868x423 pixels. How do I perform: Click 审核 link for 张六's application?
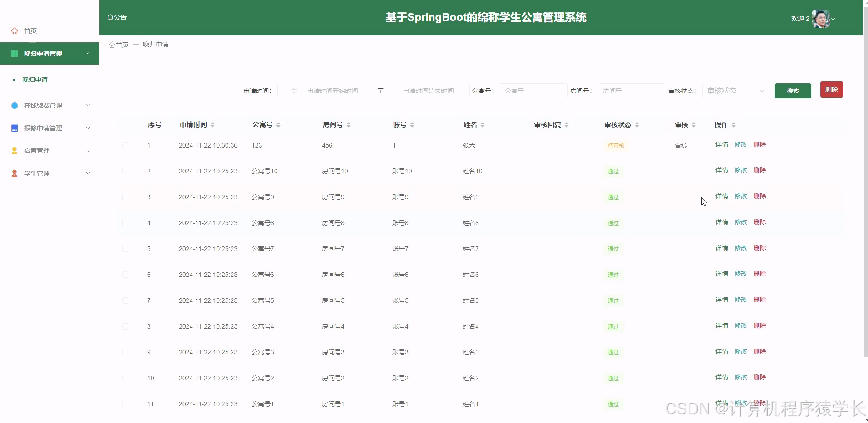[x=681, y=145]
